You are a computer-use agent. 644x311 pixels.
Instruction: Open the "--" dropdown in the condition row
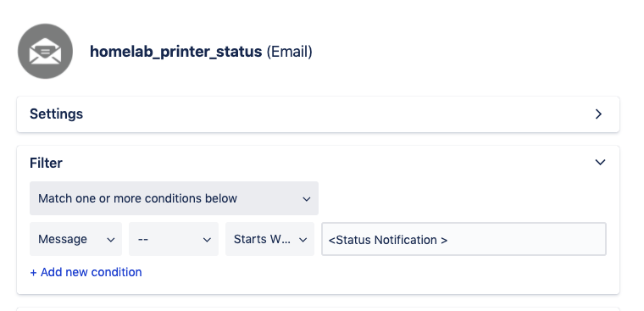click(174, 239)
